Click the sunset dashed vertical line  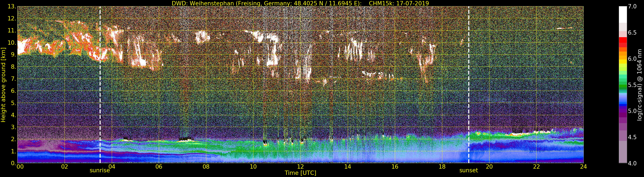[468, 85]
